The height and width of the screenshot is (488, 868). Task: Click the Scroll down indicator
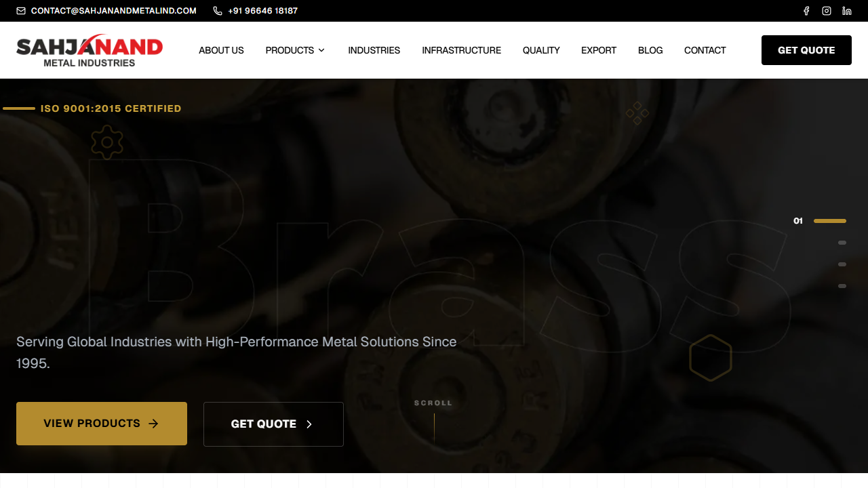433,420
